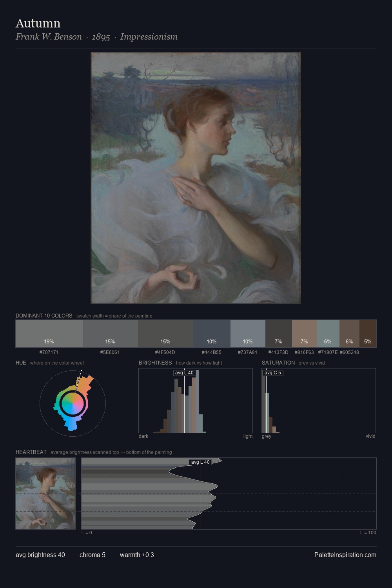
Task: Click the 'SATURATION' section heading
Action: point(278,363)
